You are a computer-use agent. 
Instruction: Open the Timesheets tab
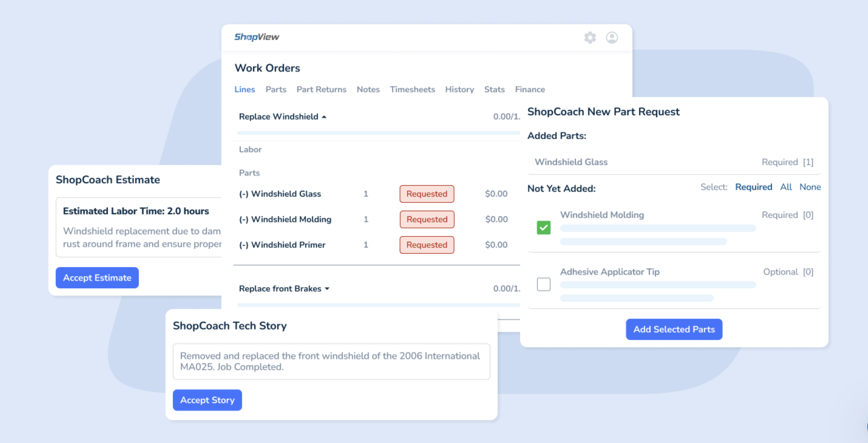pyautogui.click(x=412, y=89)
